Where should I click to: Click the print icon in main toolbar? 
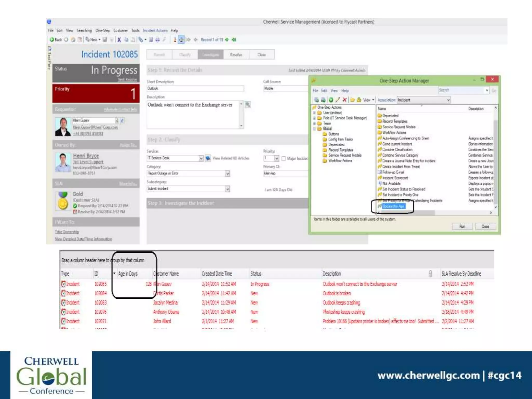point(157,40)
